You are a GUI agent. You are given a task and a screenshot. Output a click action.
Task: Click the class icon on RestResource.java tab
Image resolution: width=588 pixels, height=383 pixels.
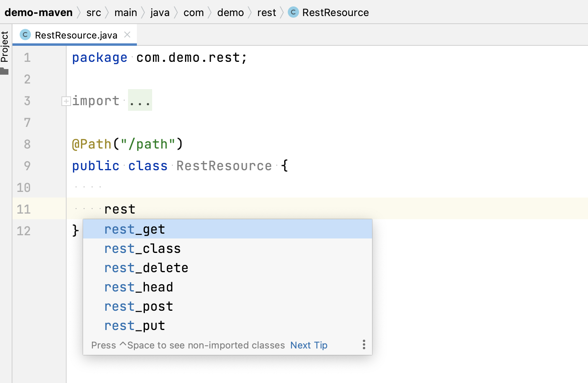click(25, 35)
